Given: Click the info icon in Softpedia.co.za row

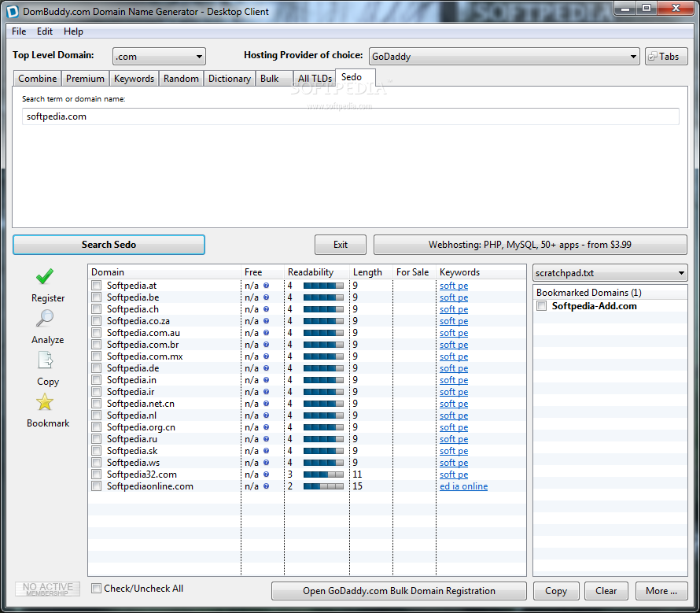Looking at the screenshot, I should 266,321.
